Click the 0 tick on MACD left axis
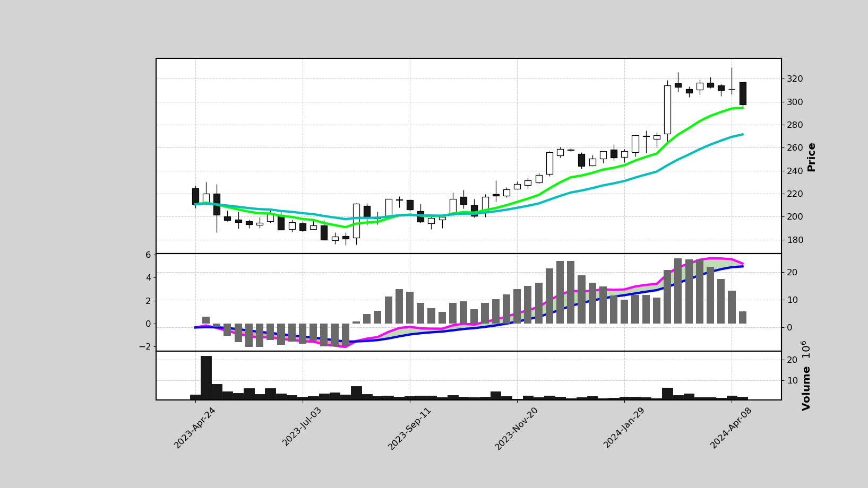This screenshot has height=488, width=868. tap(148, 324)
